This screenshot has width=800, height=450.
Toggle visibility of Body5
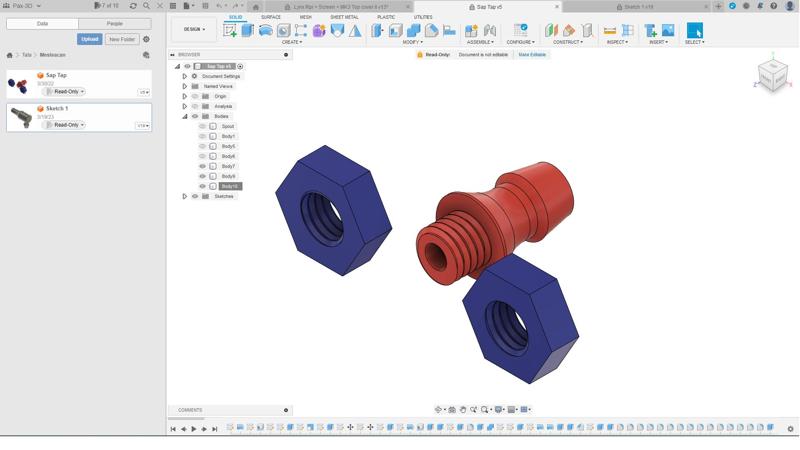tap(202, 146)
